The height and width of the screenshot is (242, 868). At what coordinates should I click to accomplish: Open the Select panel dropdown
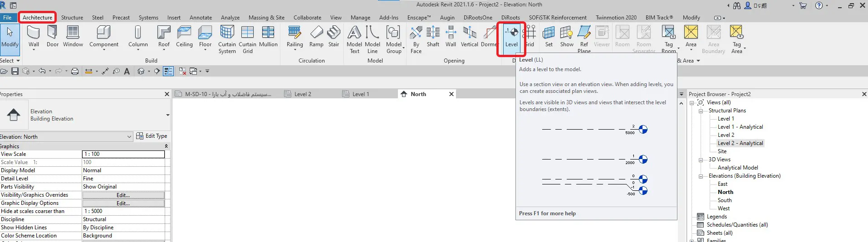(10, 61)
